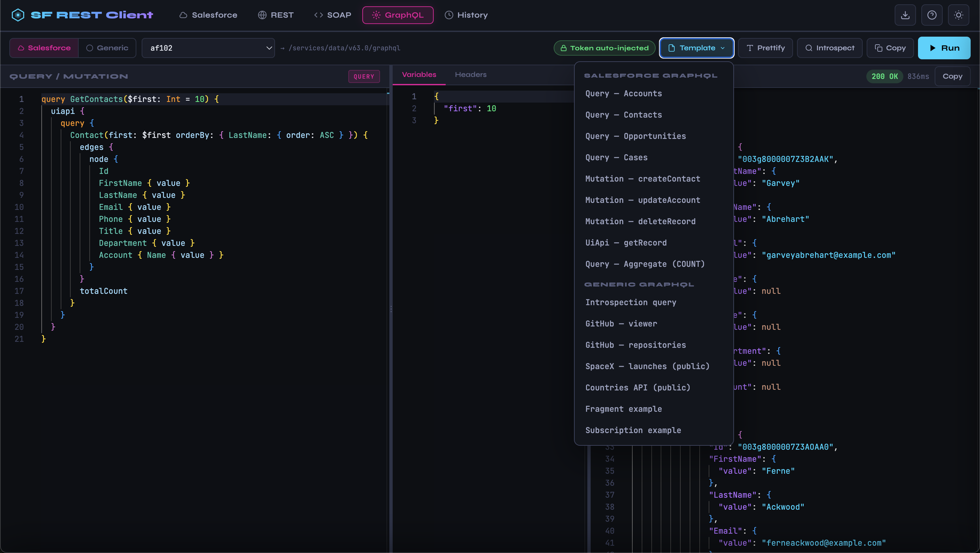
Task: Select the Generic mode toggle
Action: pos(107,48)
